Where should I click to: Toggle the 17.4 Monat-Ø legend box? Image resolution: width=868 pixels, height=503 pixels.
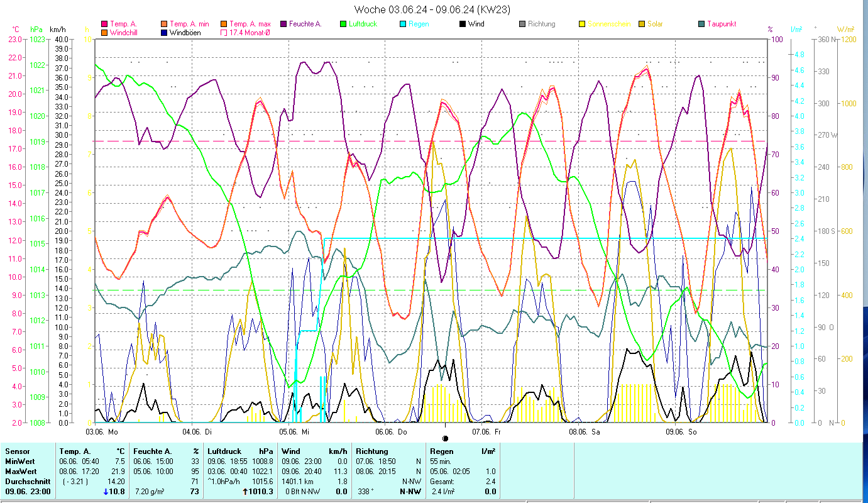[x=224, y=33]
